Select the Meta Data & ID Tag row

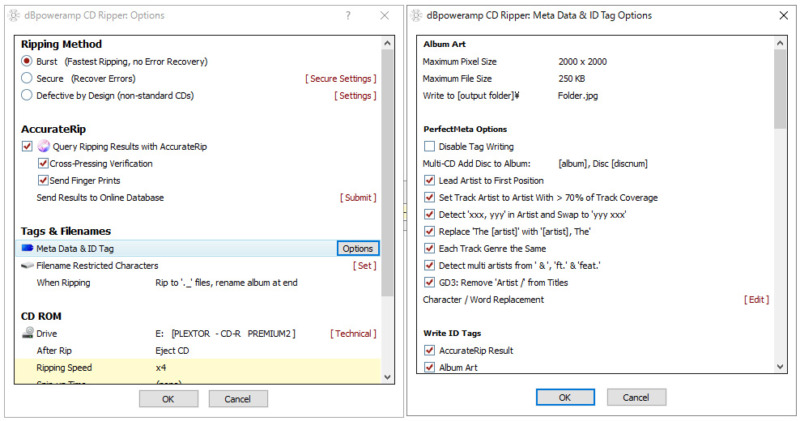(x=197, y=249)
